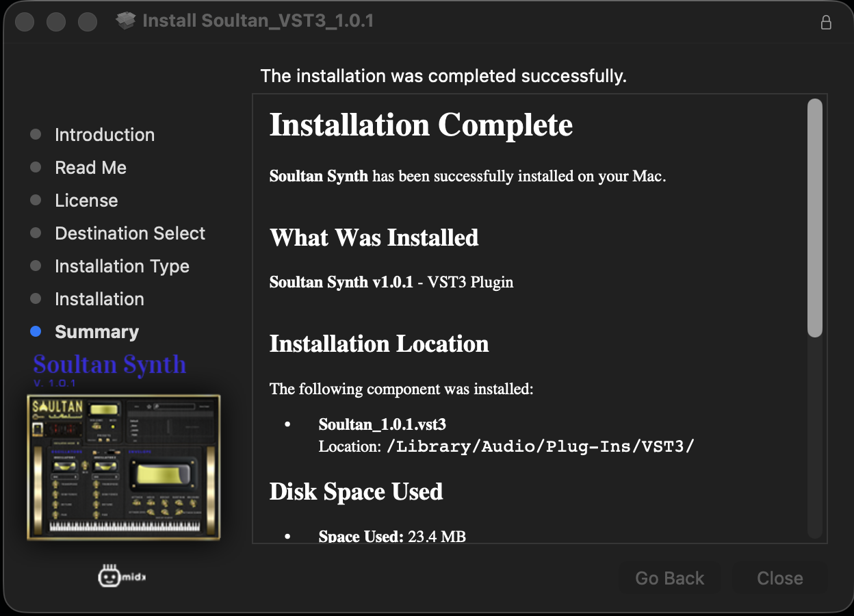Click the lock icon in title bar
Viewport: 854px width, 616px height.
click(x=827, y=22)
